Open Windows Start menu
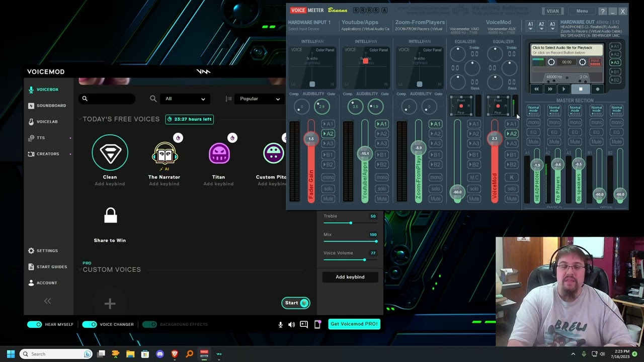 [x=11, y=354]
